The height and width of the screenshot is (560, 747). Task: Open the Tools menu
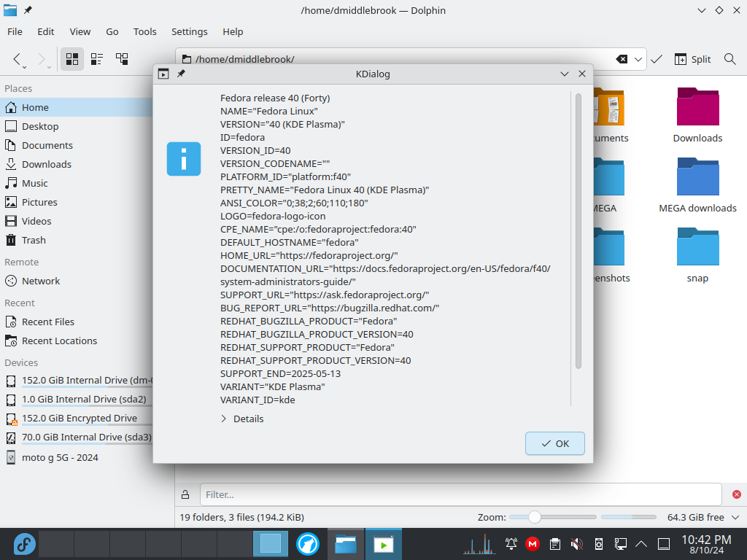tap(145, 31)
